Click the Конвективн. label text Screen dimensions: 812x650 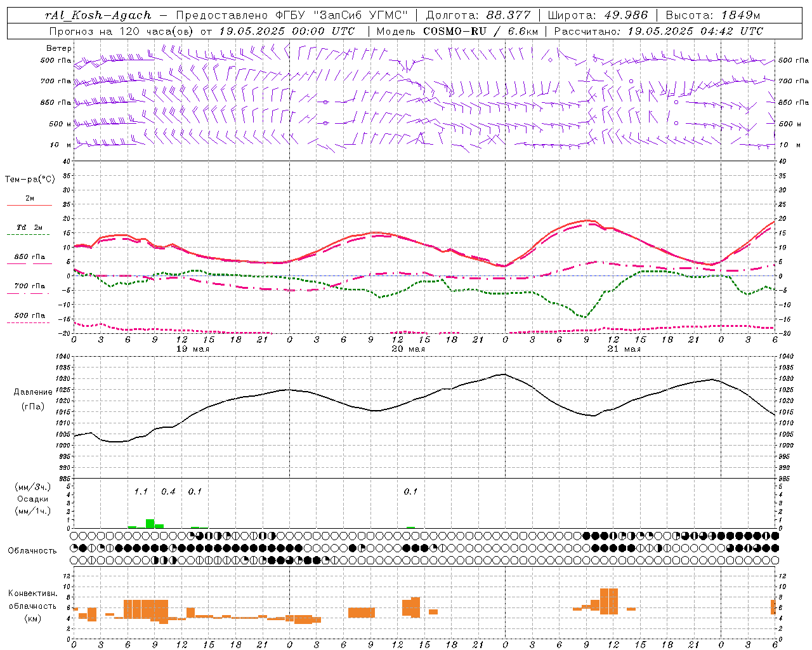(33, 594)
